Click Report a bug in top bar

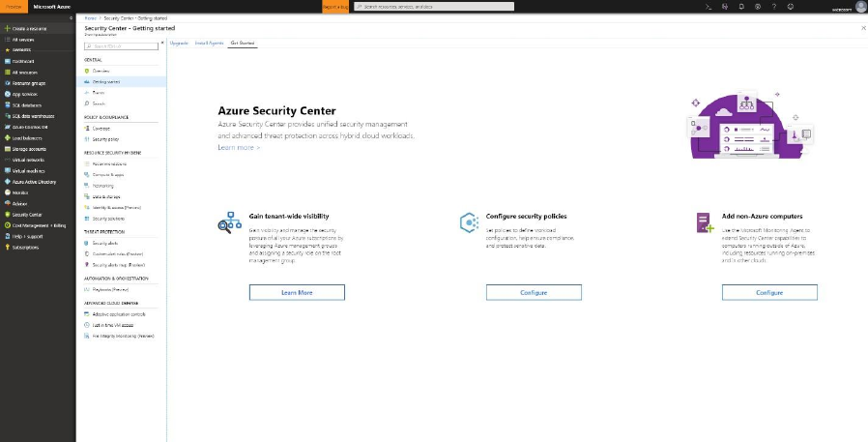click(x=335, y=7)
